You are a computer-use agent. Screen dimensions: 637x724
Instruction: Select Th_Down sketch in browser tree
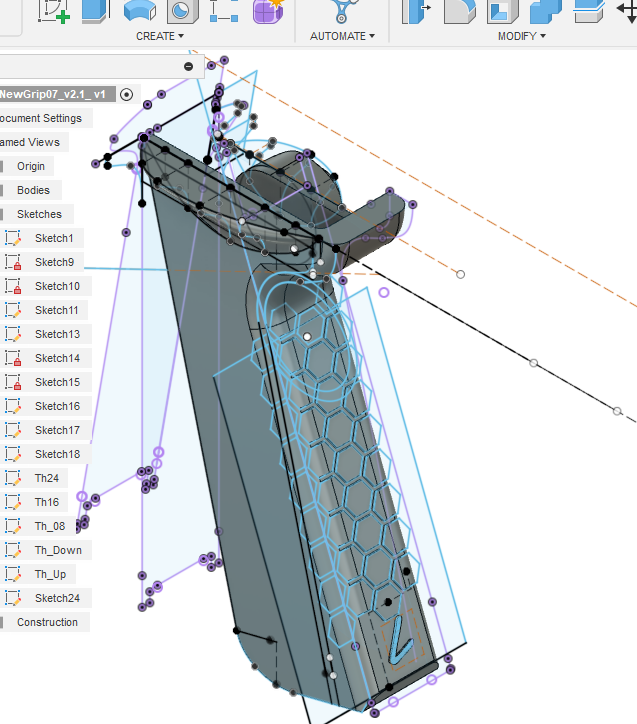click(x=58, y=550)
